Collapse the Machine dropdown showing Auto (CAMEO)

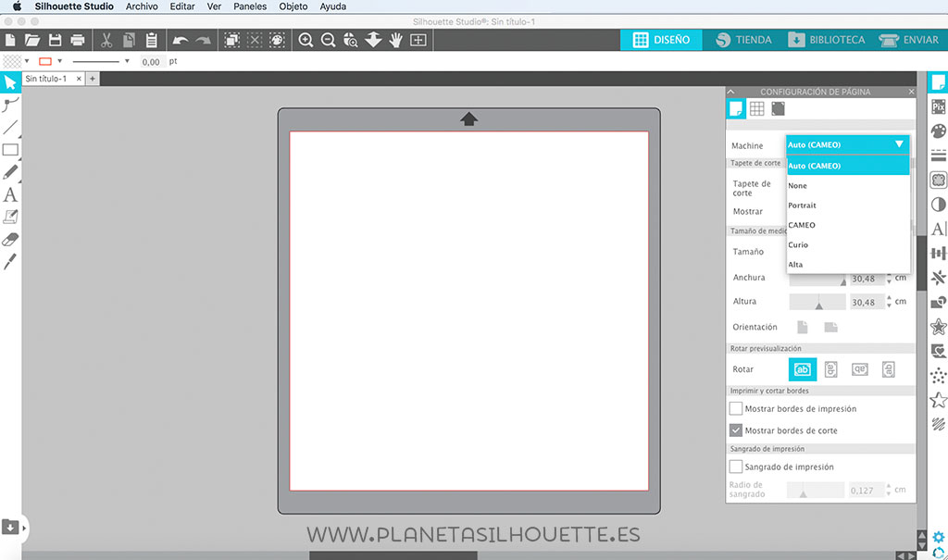pos(848,144)
